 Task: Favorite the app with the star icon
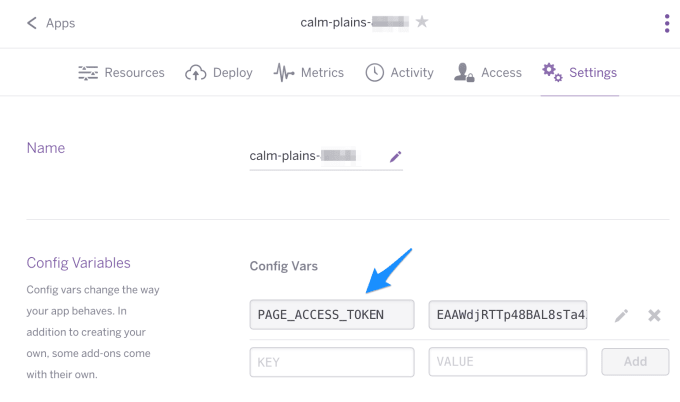422,21
